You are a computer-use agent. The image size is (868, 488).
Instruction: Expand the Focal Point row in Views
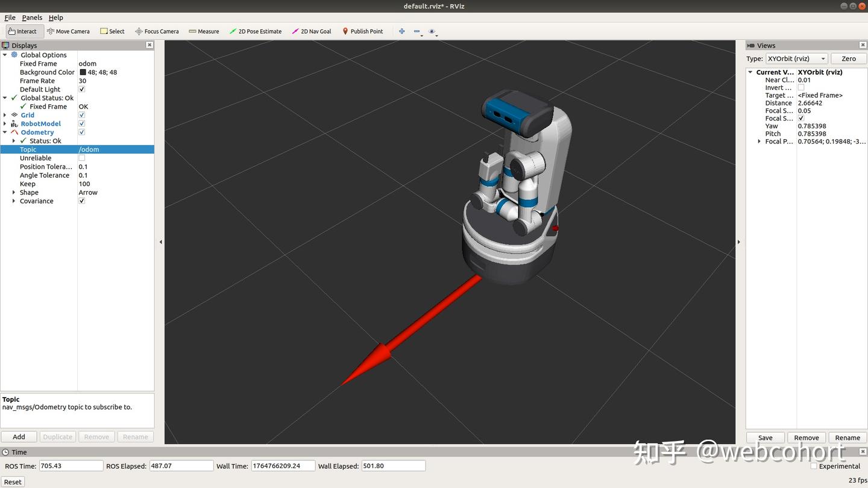pyautogui.click(x=759, y=142)
